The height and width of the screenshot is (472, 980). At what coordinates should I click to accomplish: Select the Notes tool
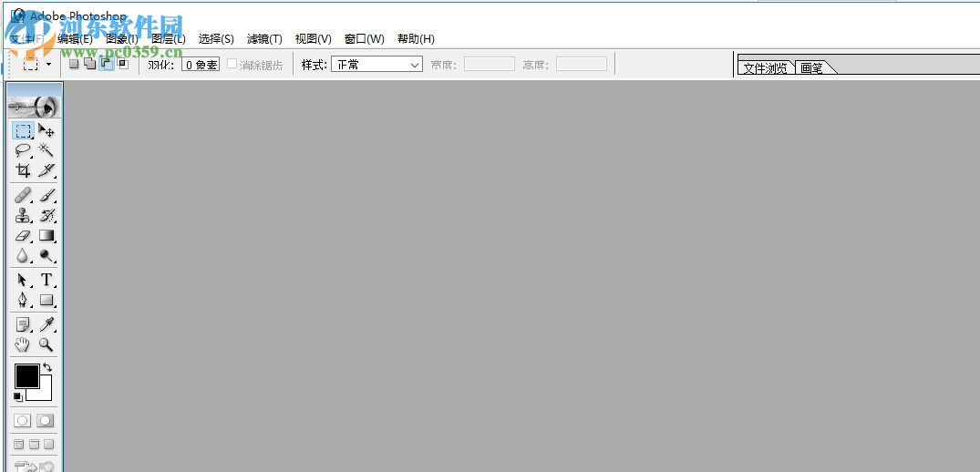(23, 324)
